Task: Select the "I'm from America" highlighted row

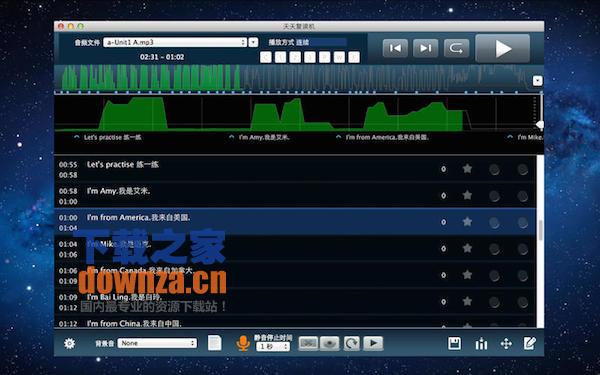Action: 295,222
